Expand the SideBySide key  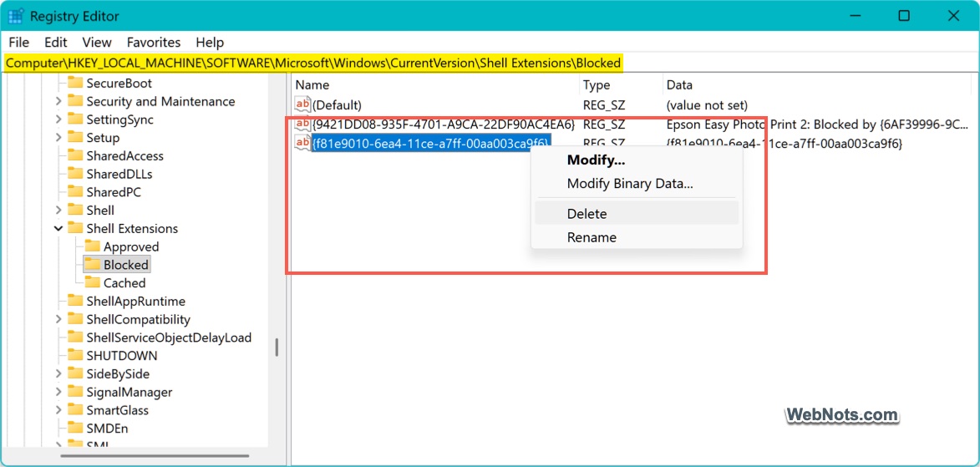click(58, 373)
